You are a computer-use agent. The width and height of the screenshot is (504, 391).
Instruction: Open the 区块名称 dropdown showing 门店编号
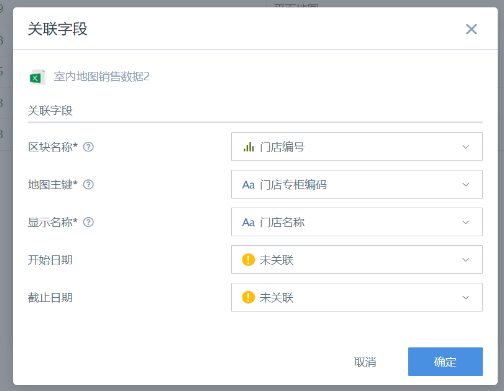click(x=357, y=147)
